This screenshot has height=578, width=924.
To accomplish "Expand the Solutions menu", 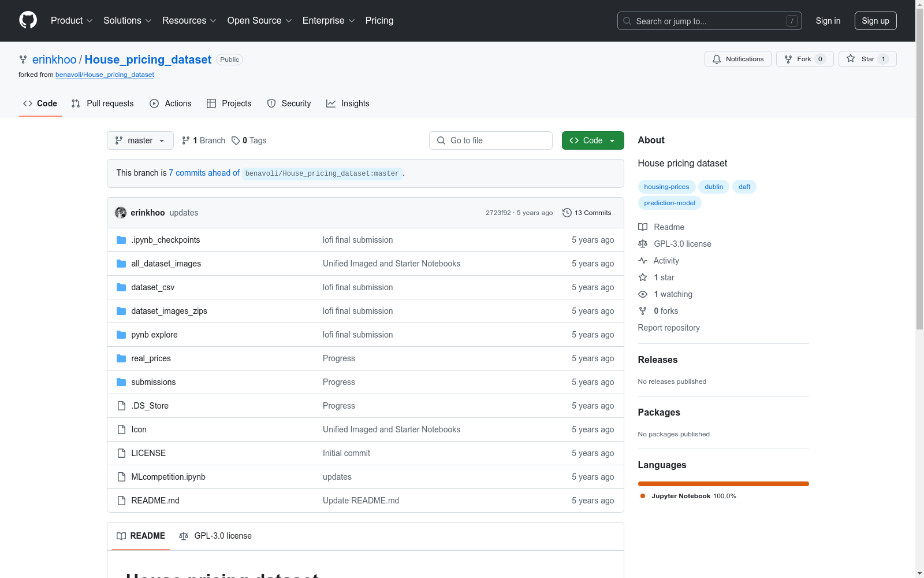I will click(x=128, y=20).
